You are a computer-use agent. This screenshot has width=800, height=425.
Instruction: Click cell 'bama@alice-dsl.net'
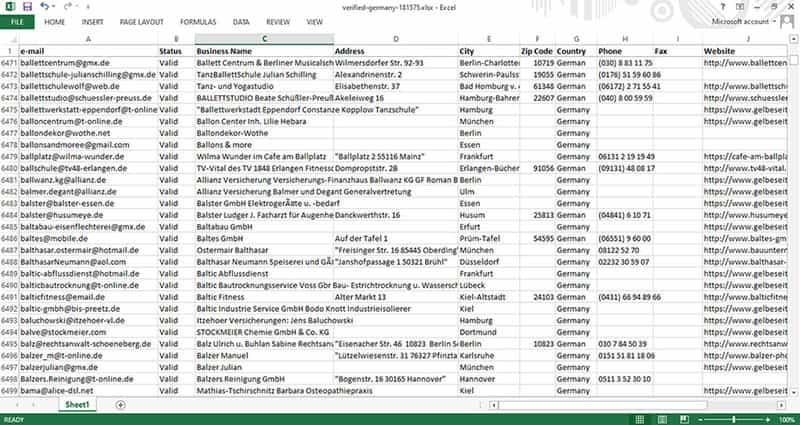[88, 390]
